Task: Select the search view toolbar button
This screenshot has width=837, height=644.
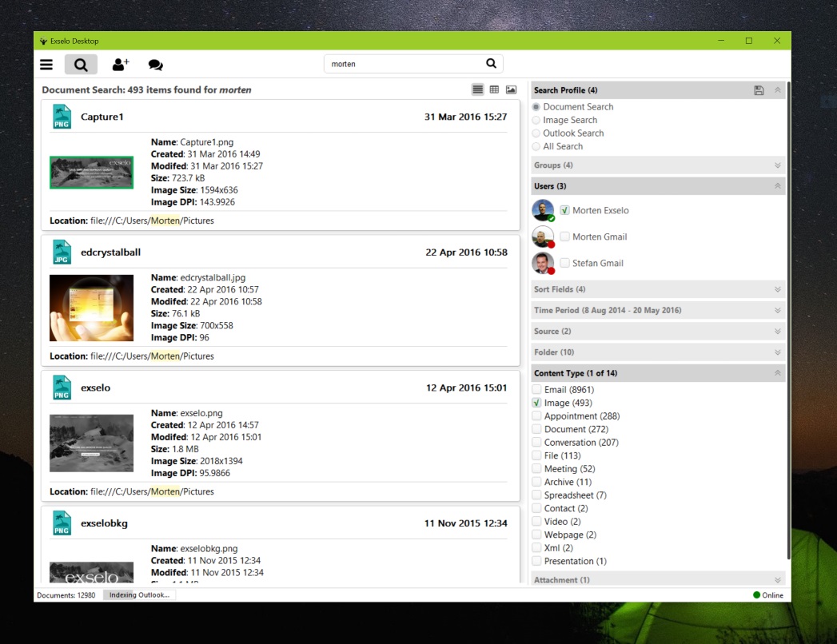Action: click(81, 65)
